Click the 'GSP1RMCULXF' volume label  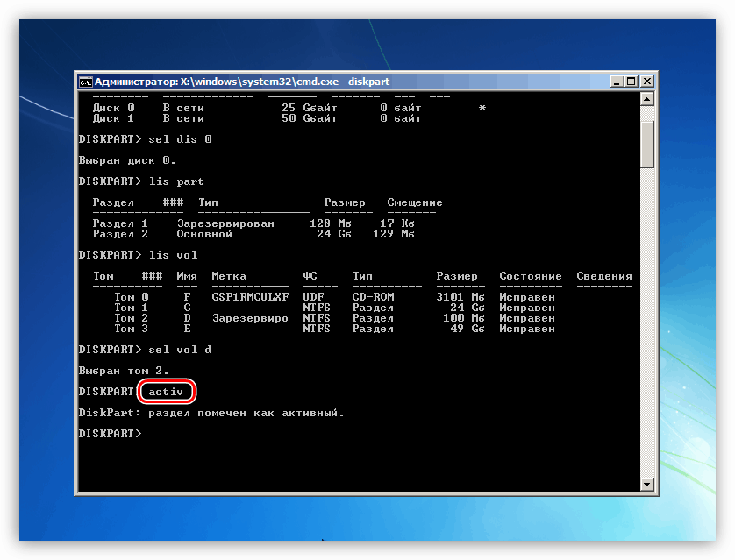tap(250, 297)
